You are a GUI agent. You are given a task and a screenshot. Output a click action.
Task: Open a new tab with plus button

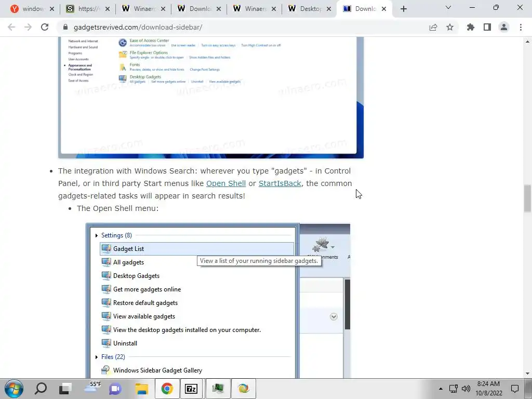click(x=403, y=9)
